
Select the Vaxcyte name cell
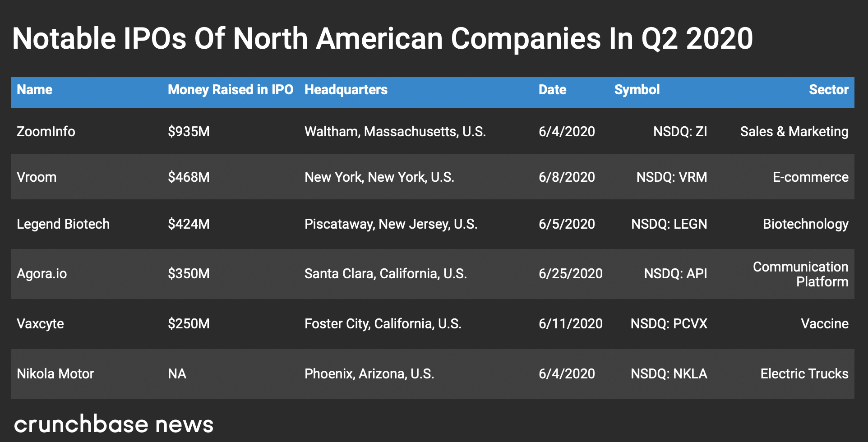[x=40, y=324]
